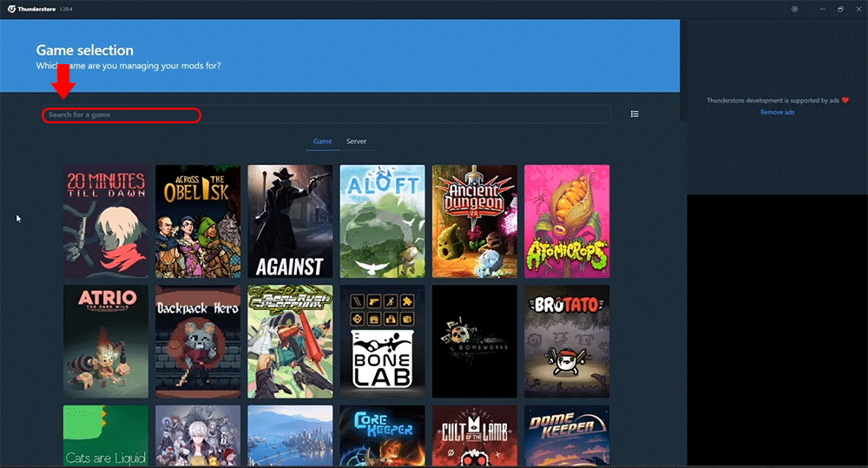Select the Game tab
The image size is (868, 468).
tap(323, 141)
